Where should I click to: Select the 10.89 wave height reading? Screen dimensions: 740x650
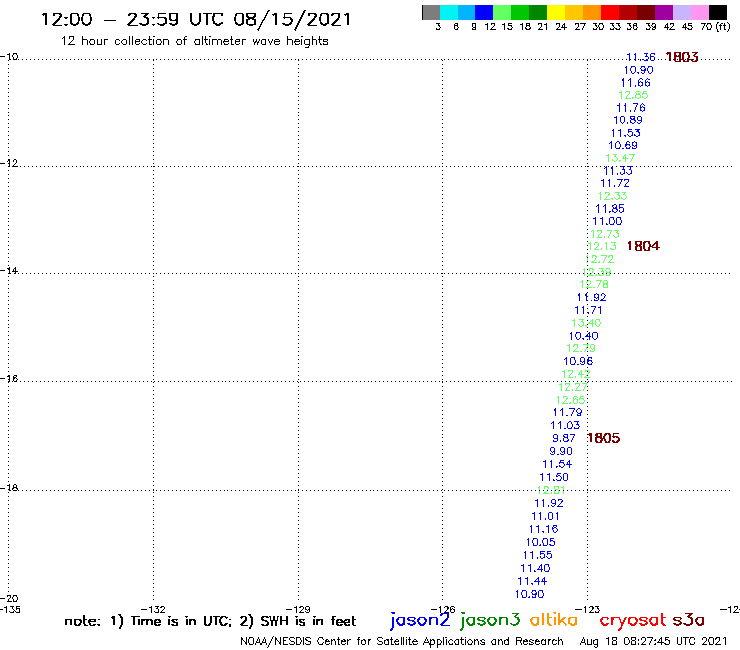click(628, 120)
